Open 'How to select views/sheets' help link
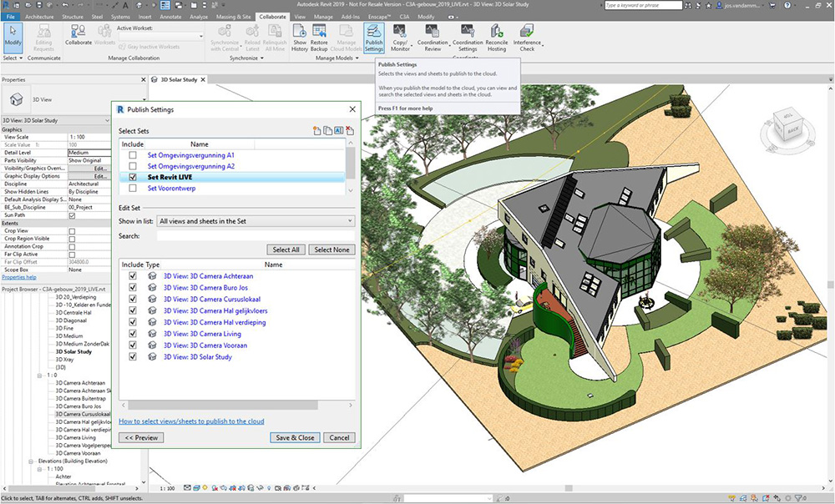The image size is (835, 504). coord(192,421)
